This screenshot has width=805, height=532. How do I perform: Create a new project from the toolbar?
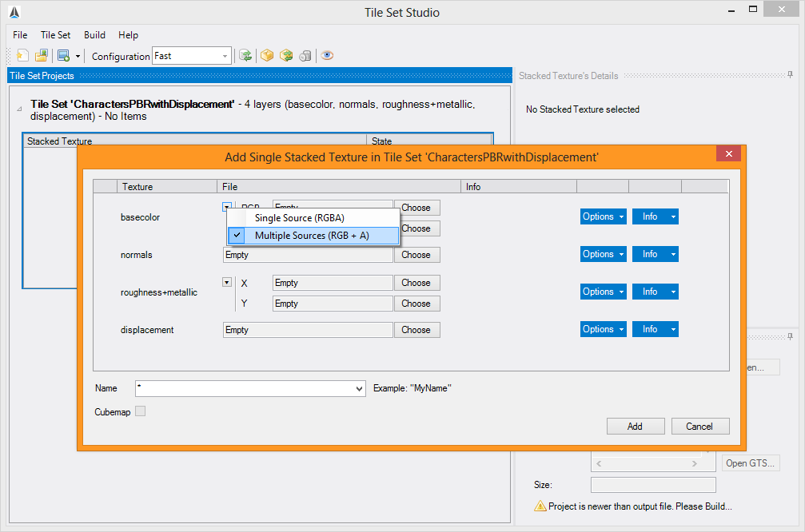click(x=22, y=55)
